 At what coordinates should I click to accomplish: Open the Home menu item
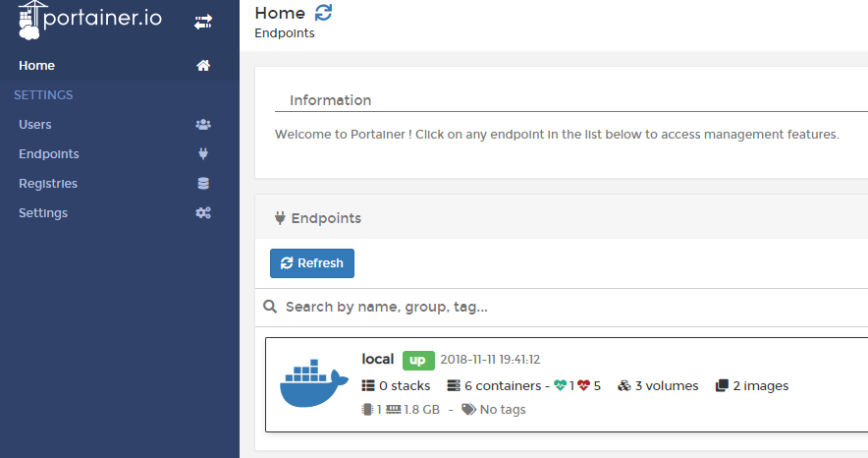[x=37, y=66]
